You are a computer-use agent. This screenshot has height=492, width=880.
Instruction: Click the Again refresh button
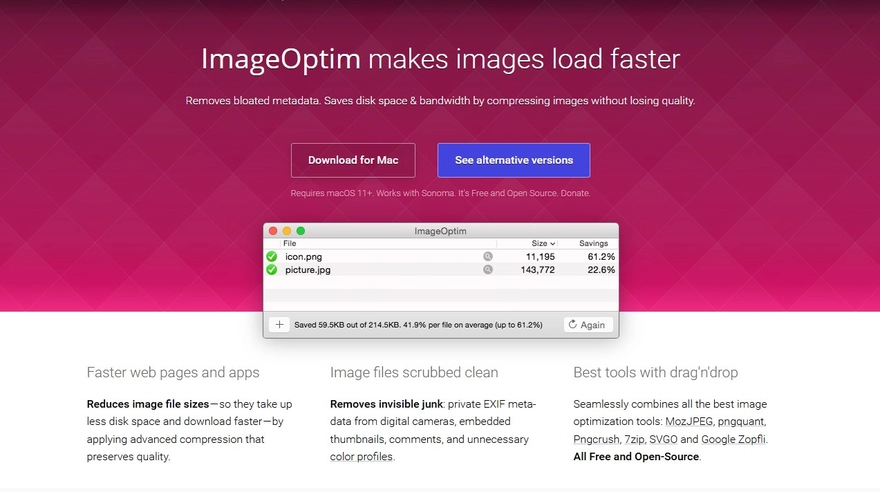586,325
